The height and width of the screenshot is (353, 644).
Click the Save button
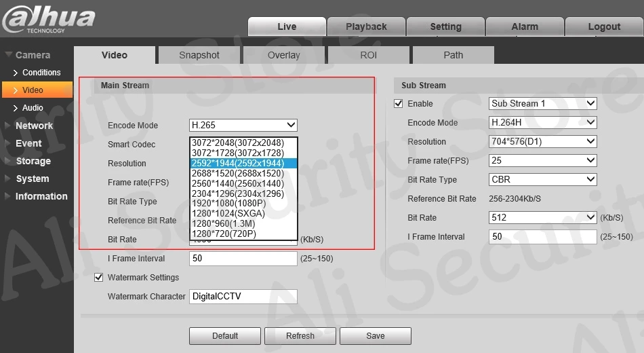click(x=376, y=336)
